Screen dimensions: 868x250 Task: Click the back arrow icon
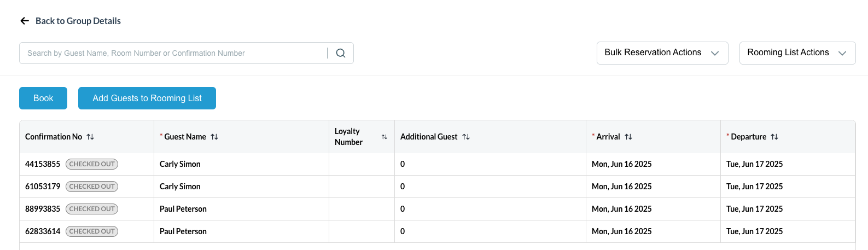pyautogui.click(x=25, y=21)
